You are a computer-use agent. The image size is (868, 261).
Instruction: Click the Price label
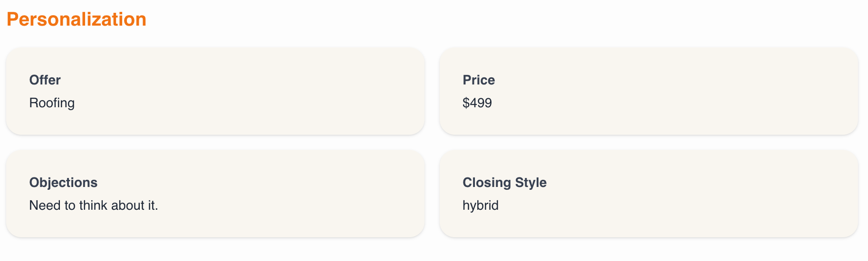(479, 80)
